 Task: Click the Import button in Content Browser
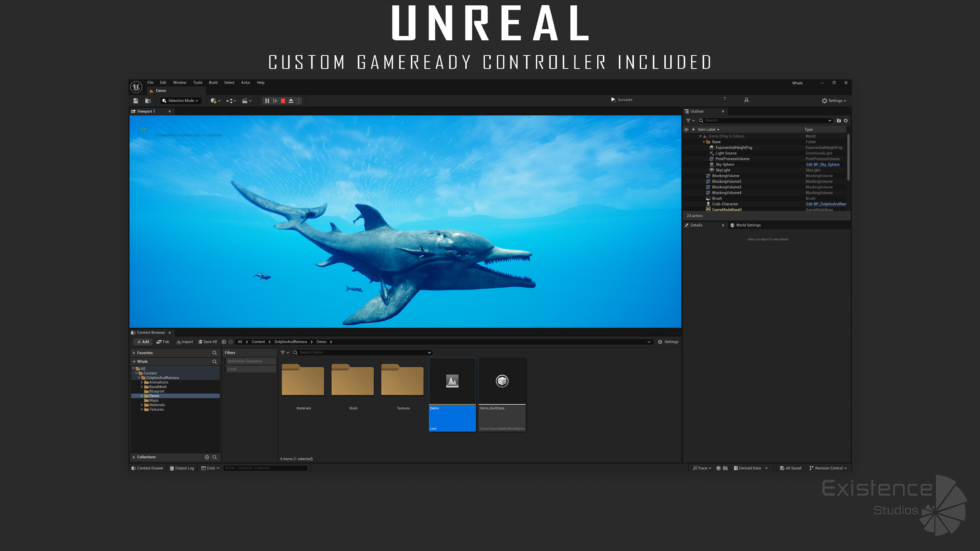(185, 342)
